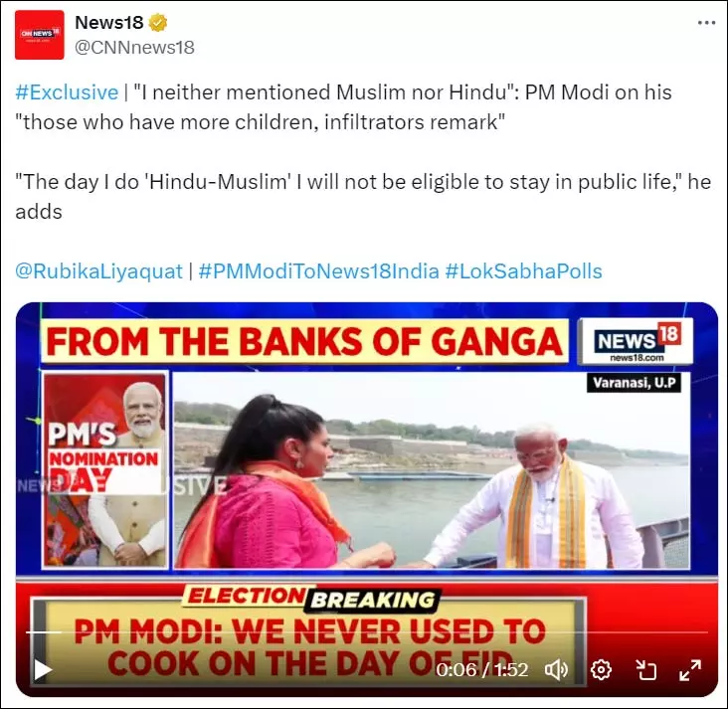
Task: Click the interview scene in the video
Action: 432,470
